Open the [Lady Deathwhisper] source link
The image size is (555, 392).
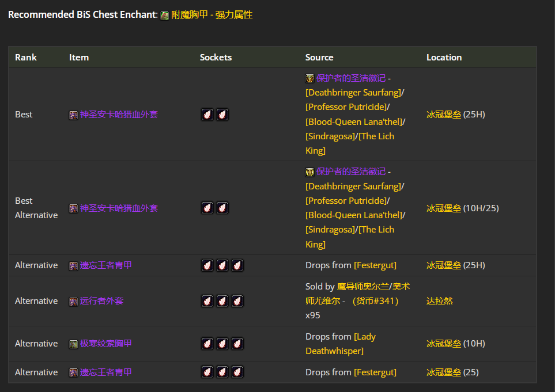click(340, 344)
